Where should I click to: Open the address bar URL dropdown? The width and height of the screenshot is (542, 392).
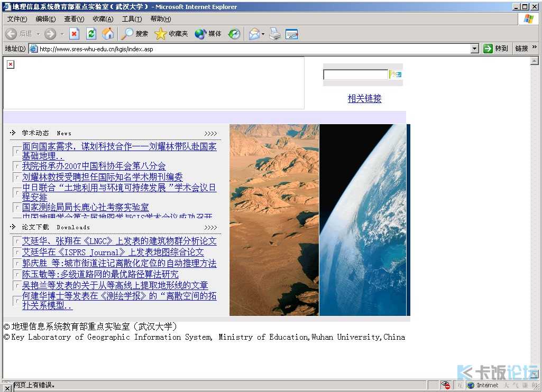click(x=475, y=49)
